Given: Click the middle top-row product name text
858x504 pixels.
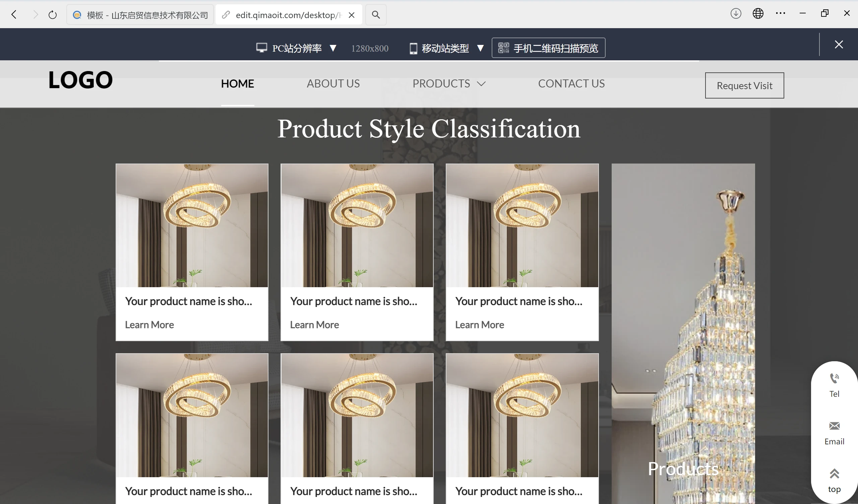Looking at the screenshot, I should (354, 301).
